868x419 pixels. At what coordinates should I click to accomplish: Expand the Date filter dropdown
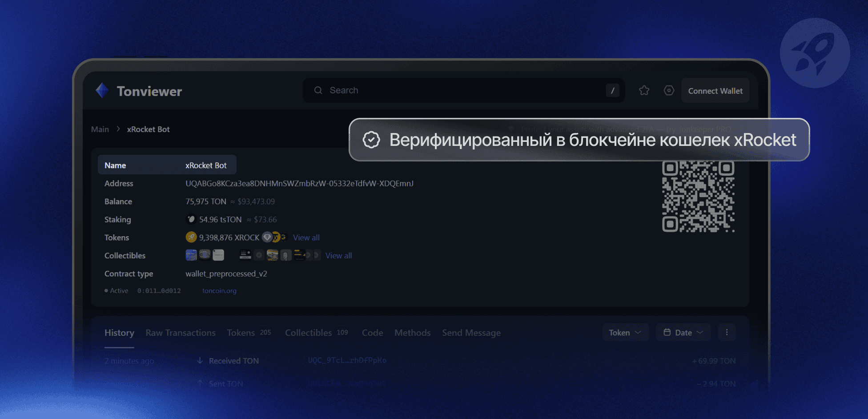point(683,332)
